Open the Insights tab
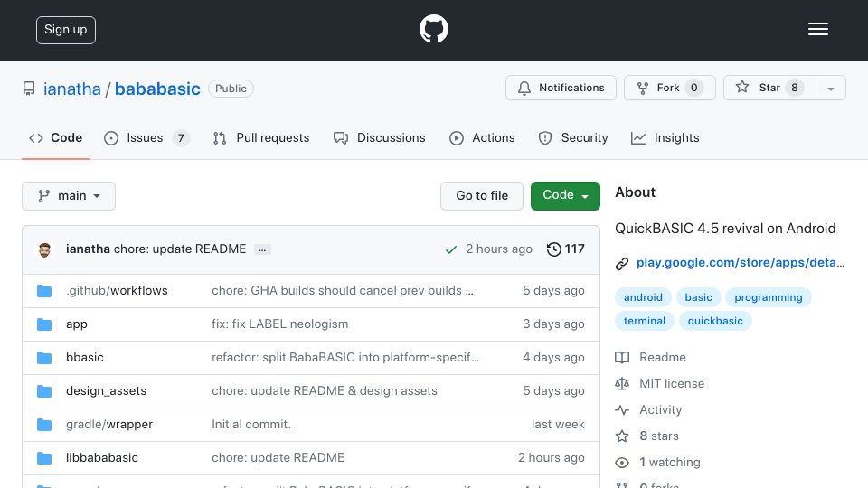Viewport: 868px width, 488px height. coord(665,137)
